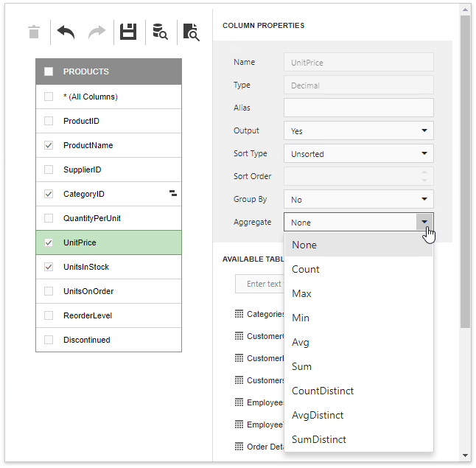
Task: Click the Alias input field
Action: [359, 108]
